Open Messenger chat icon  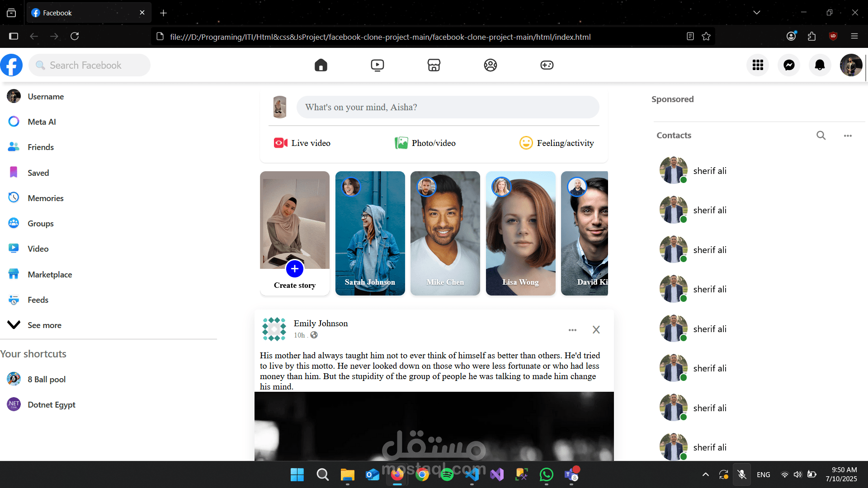(788, 65)
